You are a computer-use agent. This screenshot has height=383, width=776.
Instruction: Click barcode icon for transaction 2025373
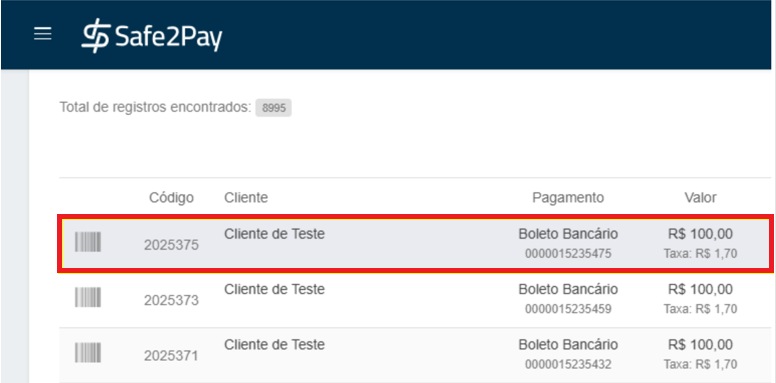click(x=88, y=297)
